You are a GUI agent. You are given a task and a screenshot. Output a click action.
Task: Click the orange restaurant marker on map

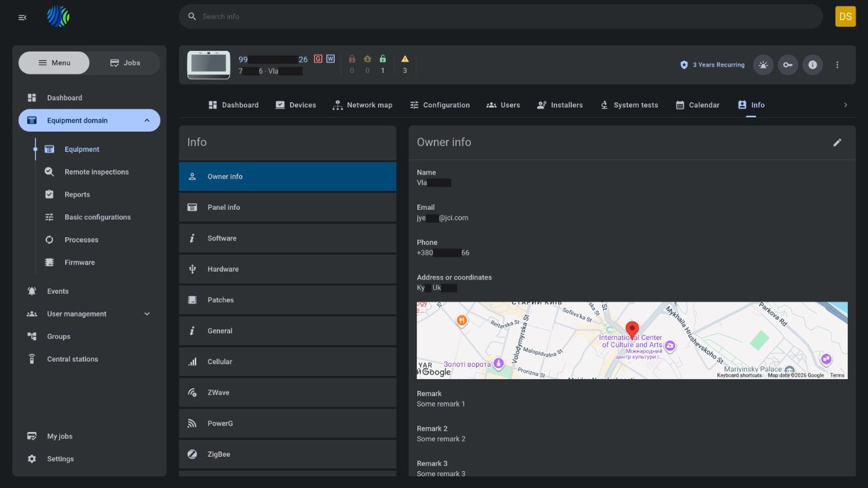point(461,321)
